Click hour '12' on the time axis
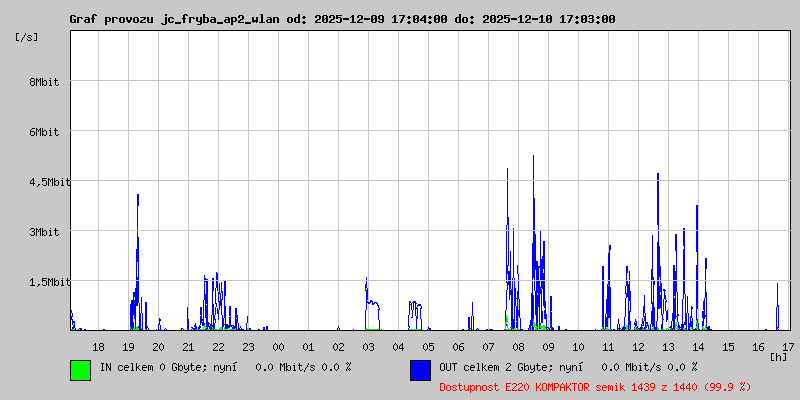 (638, 347)
